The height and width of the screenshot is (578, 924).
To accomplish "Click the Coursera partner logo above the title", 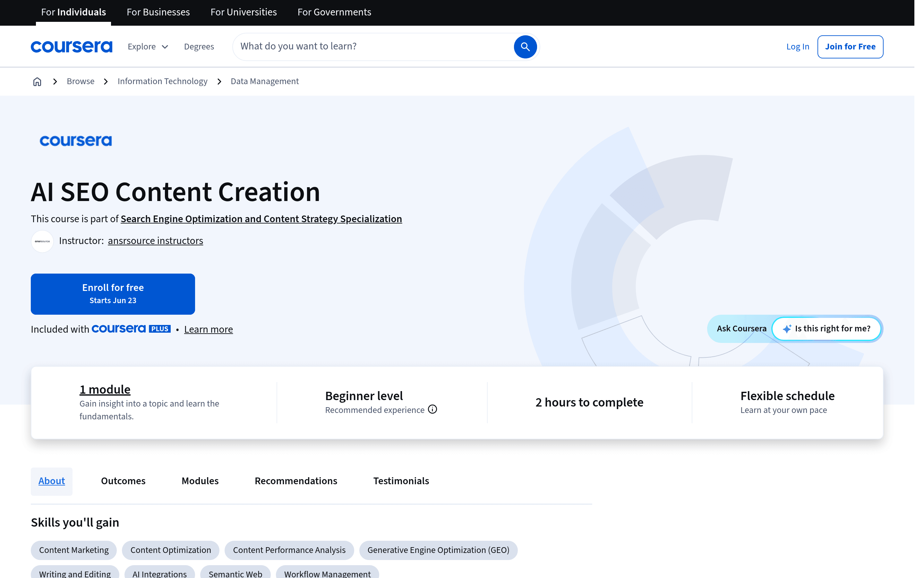I will tap(76, 141).
